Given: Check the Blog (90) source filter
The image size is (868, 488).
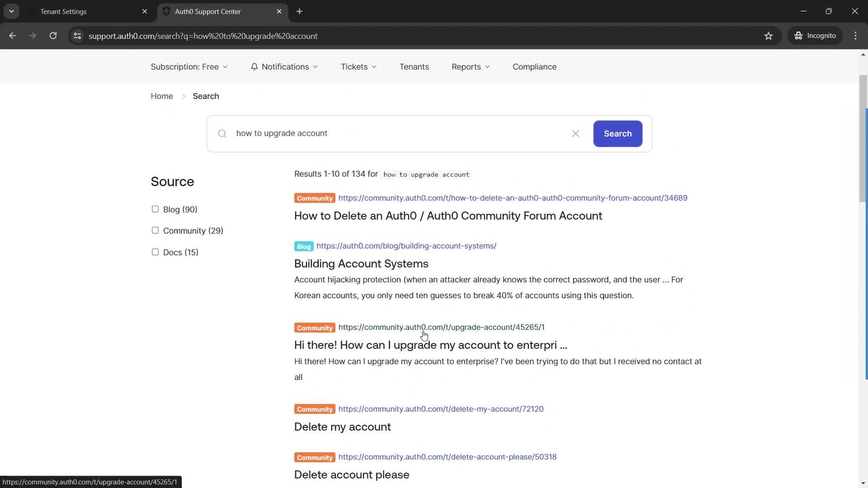Looking at the screenshot, I should (x=155, y=209).
